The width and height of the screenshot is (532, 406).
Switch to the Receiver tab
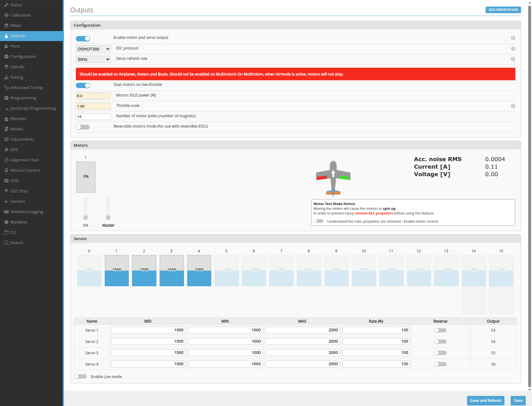click(31, 119)
